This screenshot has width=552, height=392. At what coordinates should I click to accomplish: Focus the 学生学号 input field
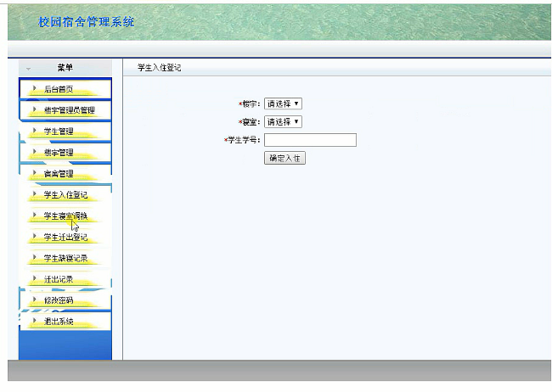click(x=310, y=140)
